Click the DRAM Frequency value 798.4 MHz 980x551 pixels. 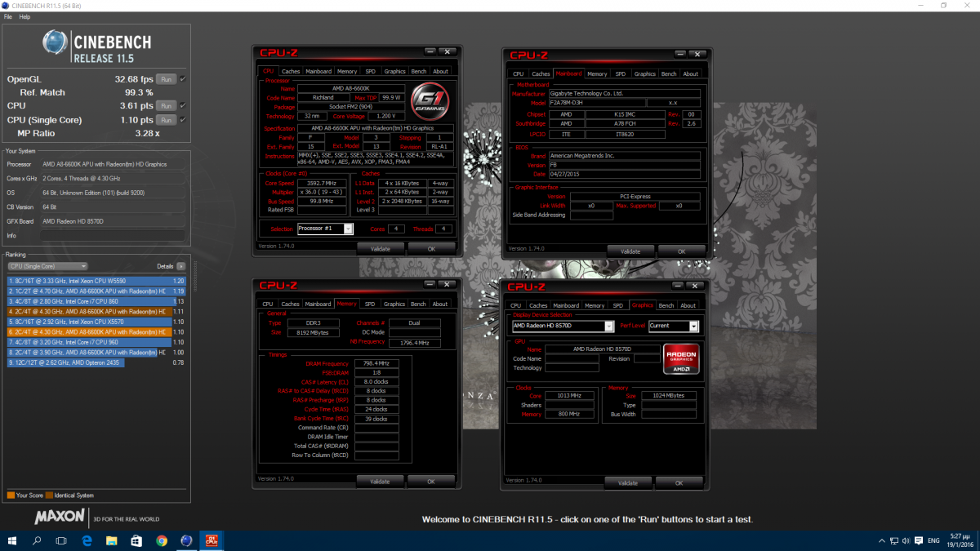[376, 363]
